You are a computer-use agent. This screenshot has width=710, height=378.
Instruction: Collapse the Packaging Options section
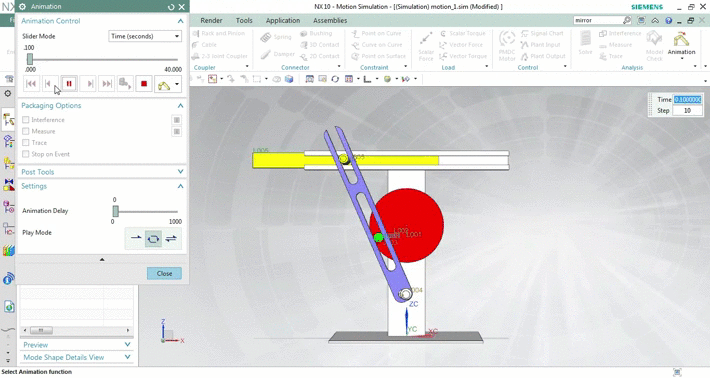(180, 105)
